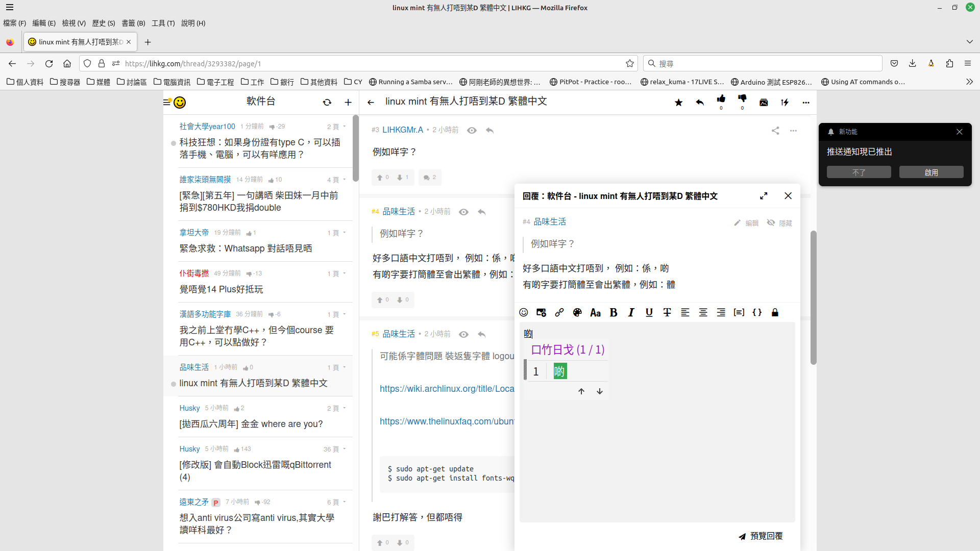Click 隱藏 to hide quoted post
This screenshot has width=980, height=551.
[779, 223]
